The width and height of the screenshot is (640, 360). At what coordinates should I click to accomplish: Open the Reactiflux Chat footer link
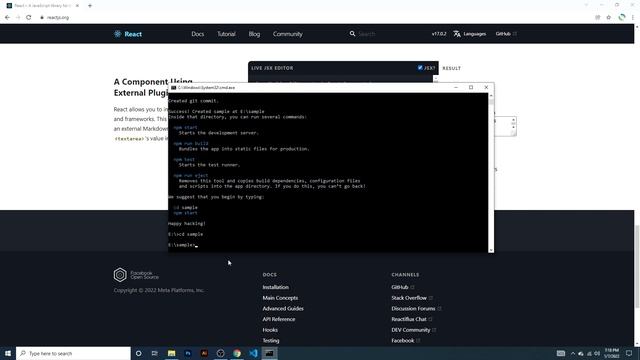click(411, 319)
